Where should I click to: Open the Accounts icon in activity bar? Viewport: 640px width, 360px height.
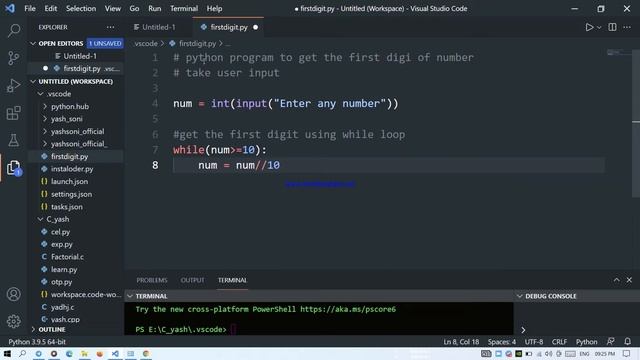tap(13, 294)
